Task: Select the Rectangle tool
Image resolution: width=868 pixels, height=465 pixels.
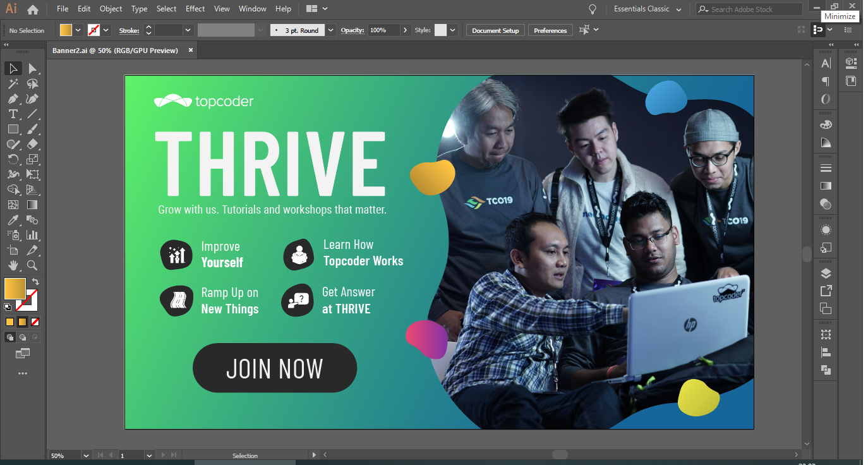Action: (x=13, y=129)
